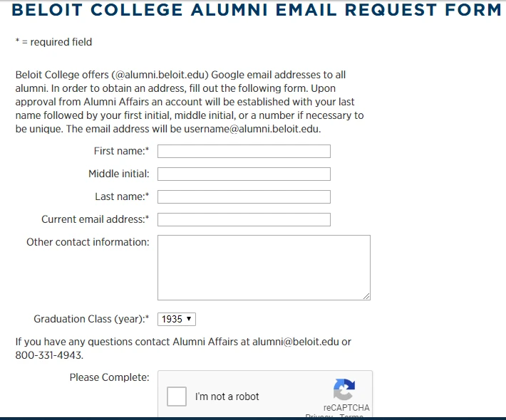Click the "Current email address:" label
506x420 pixels.
click(95, 219)
